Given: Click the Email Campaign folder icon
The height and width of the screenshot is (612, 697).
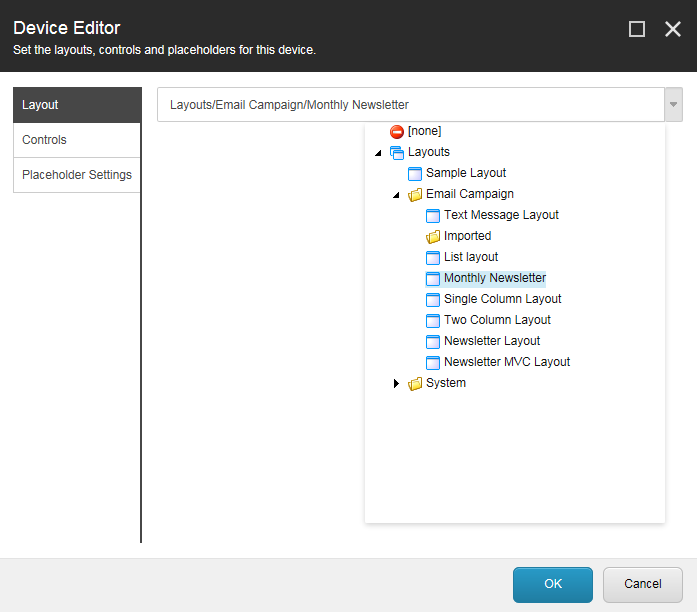Looking at the screenshot, I should point(415,195).
